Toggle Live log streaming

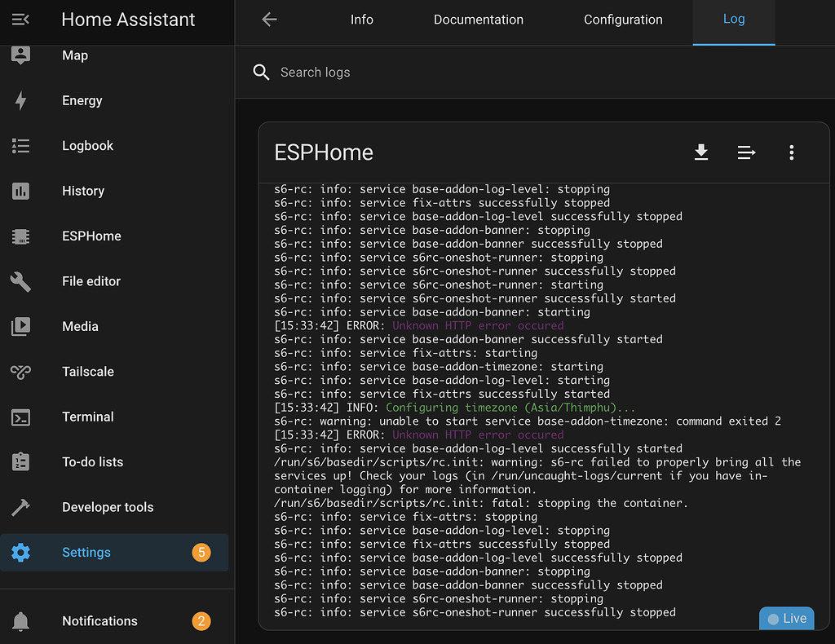[x=786, y=618]
